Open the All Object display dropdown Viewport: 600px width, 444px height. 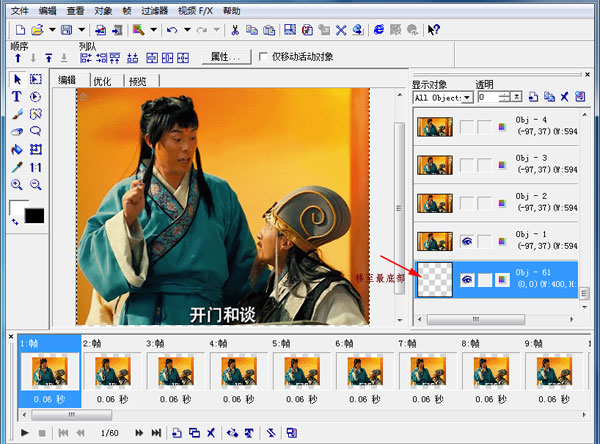pos(467,98)
